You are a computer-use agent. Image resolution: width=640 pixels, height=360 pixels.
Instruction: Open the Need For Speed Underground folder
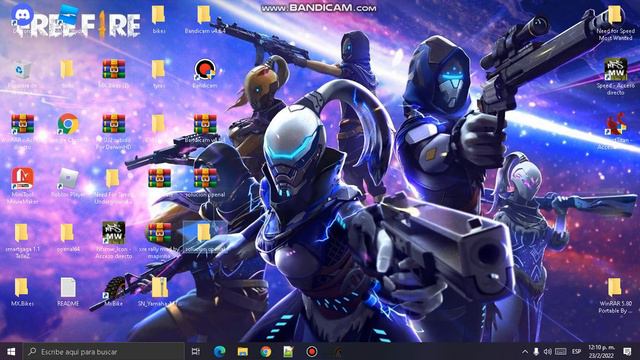113,179
